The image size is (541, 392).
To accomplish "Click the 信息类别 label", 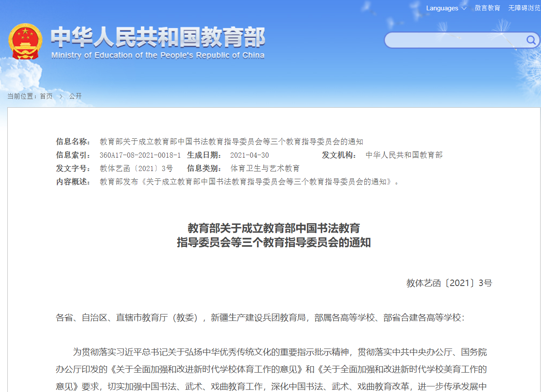I will click(204, 168).
